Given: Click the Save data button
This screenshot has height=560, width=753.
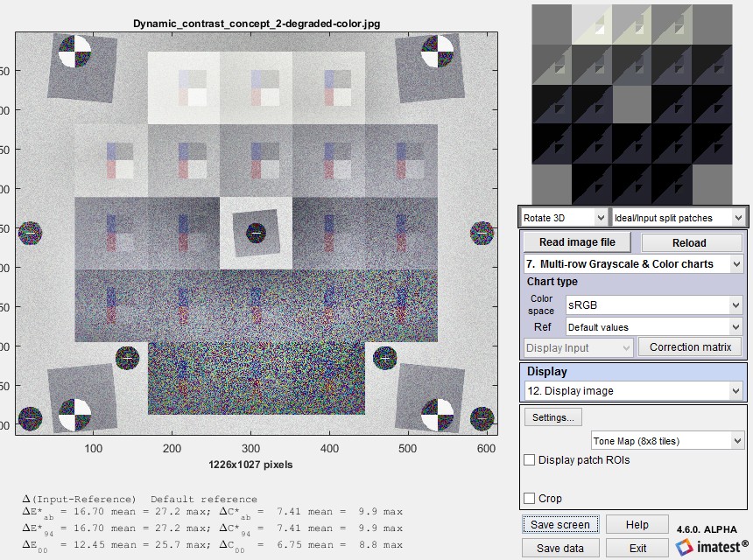Looking at the screenshot, I should (560, 546).
